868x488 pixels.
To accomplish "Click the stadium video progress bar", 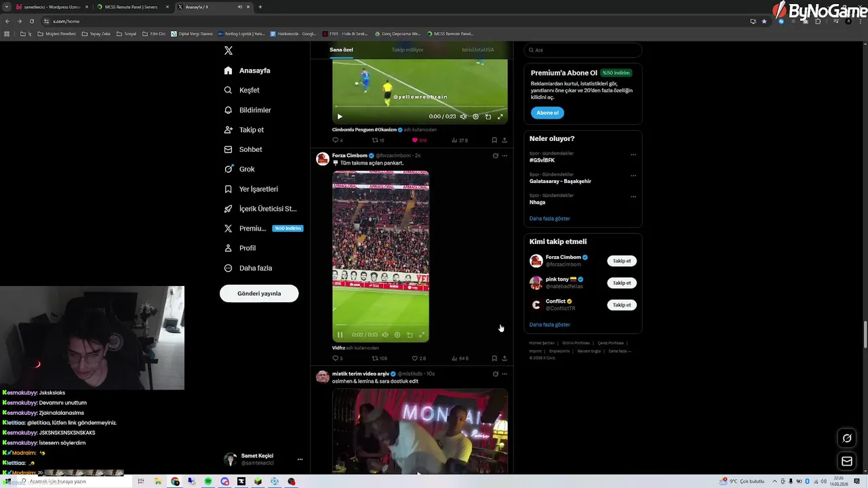I will coord(380,326).
